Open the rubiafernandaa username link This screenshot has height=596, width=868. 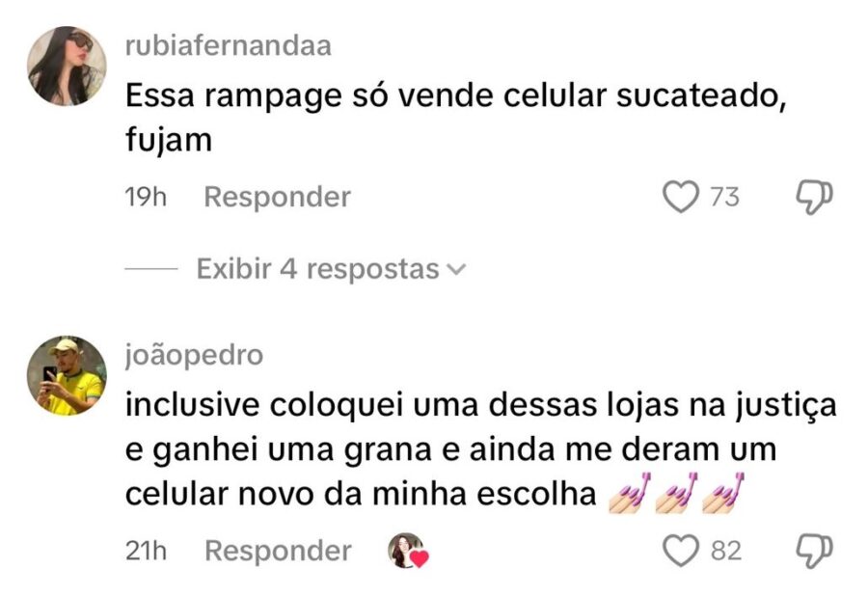pos(228,45)
